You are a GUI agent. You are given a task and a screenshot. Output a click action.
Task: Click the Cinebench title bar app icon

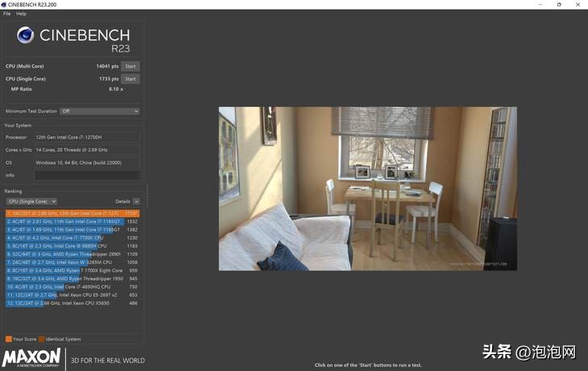tap(4, 5)
